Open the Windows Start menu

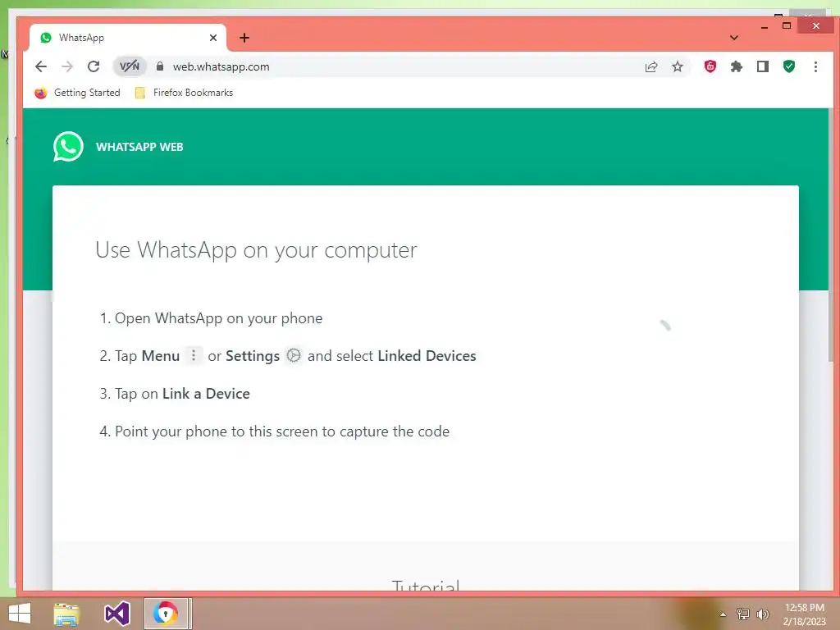pyautogui.click(x=20, y=614)
